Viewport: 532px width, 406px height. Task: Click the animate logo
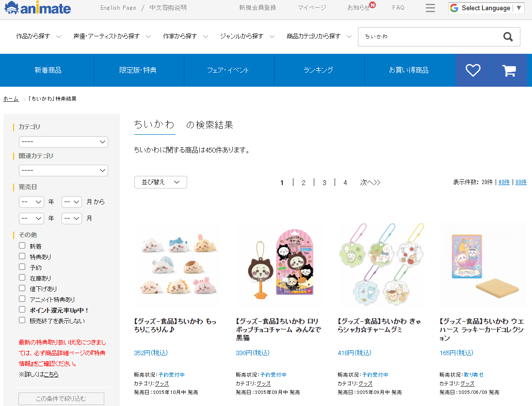point(38,8)
